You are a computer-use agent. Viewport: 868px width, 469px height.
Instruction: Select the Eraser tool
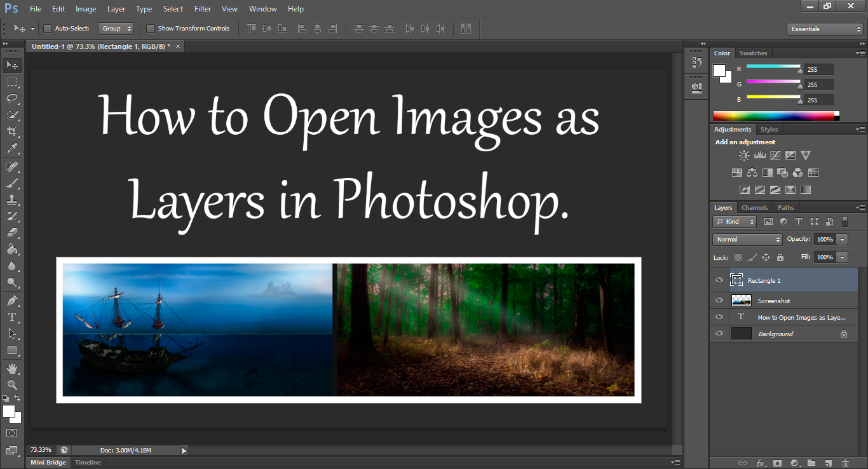click(12, 233)
